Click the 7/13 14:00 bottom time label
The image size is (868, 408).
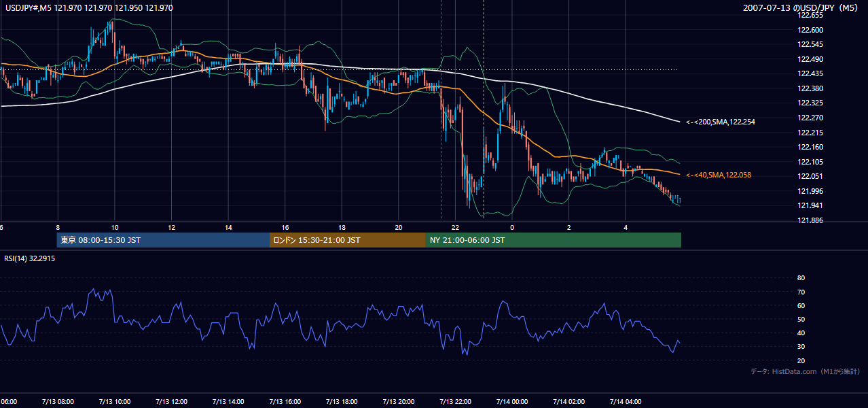pos(228,401)
